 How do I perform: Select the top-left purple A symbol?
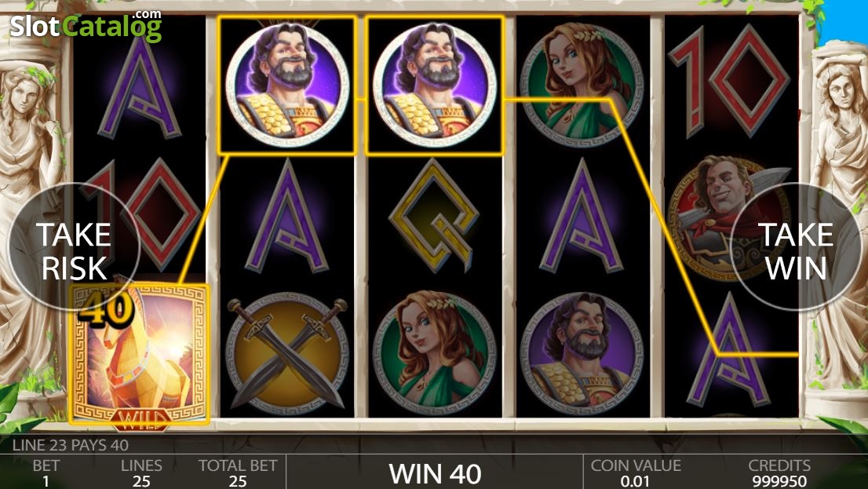140,86
